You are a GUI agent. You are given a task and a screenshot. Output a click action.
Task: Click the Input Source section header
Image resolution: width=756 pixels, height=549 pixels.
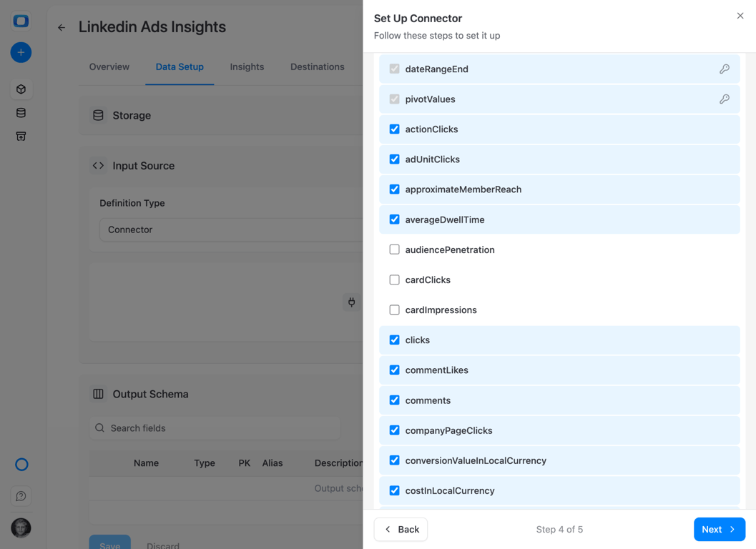144,166
